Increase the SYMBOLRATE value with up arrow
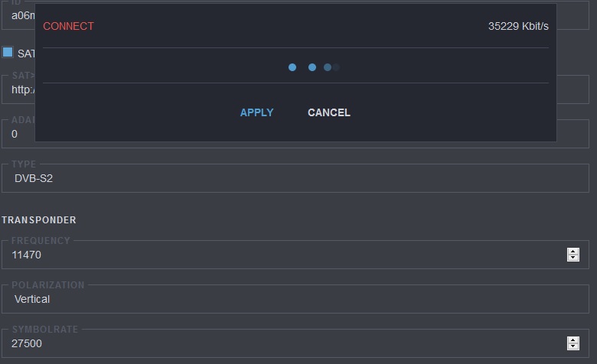The width and height of the screenshot is (597, 364). tap(573, 340)
